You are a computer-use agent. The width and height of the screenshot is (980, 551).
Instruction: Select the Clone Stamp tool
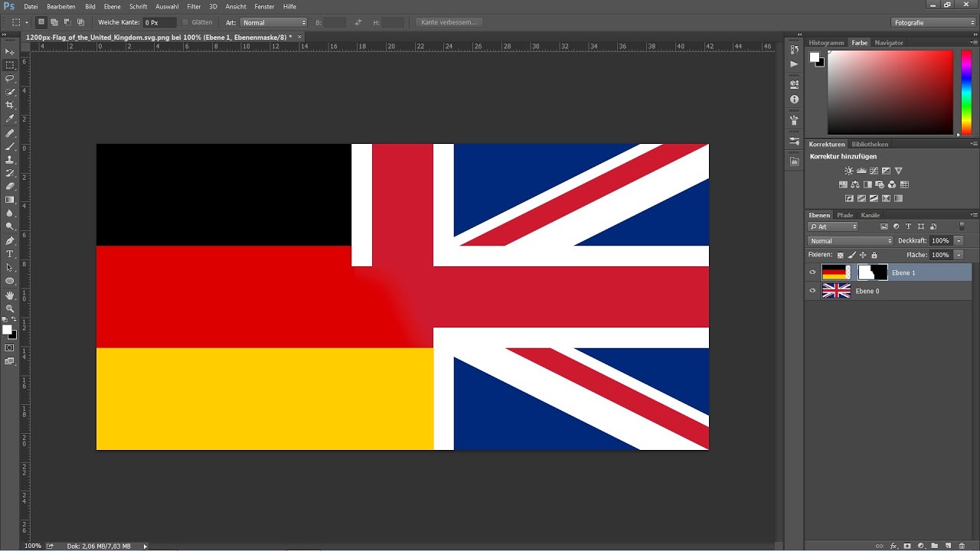[10, 160]
